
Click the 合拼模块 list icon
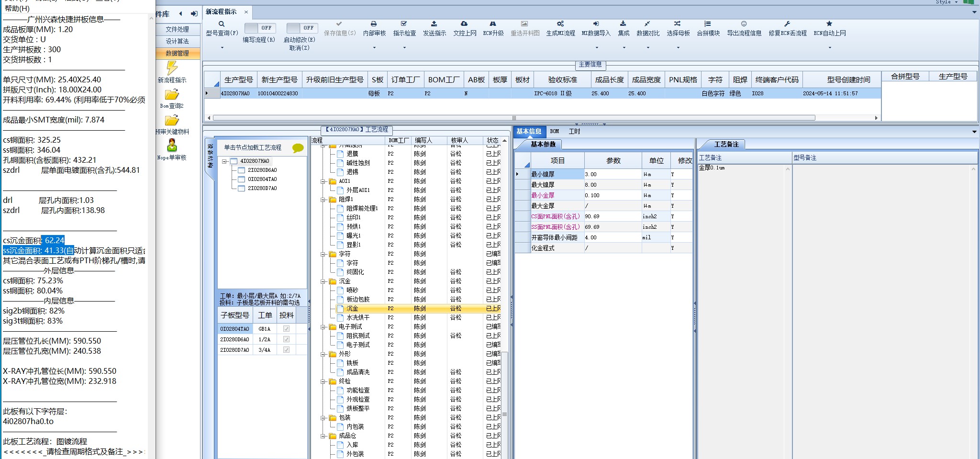click(708, 24)
